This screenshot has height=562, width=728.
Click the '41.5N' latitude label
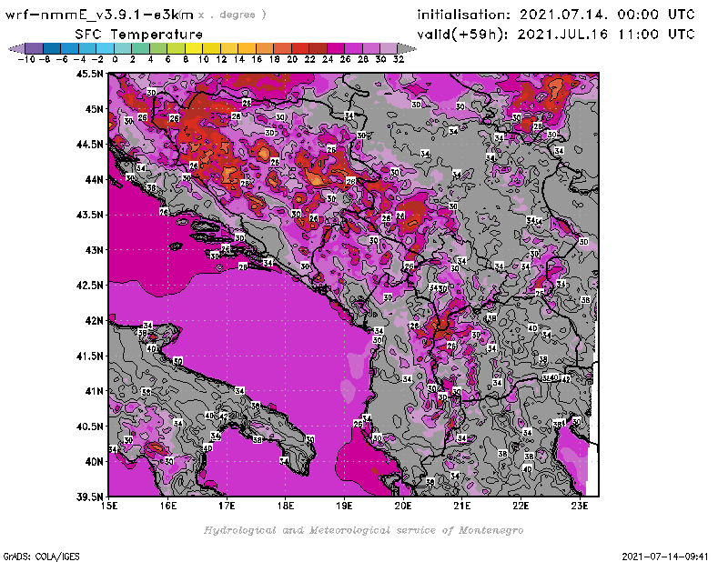[x=90, y=356]
